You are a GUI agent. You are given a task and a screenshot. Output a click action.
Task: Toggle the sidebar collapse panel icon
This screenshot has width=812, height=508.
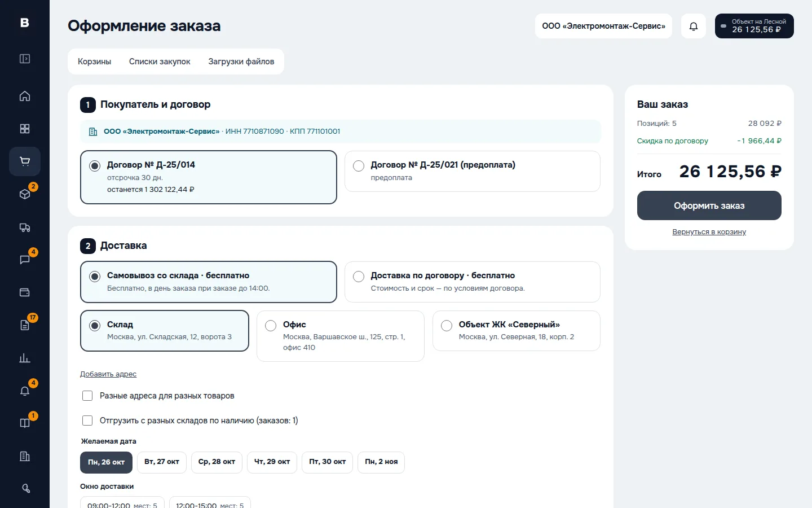click(25, 59)
